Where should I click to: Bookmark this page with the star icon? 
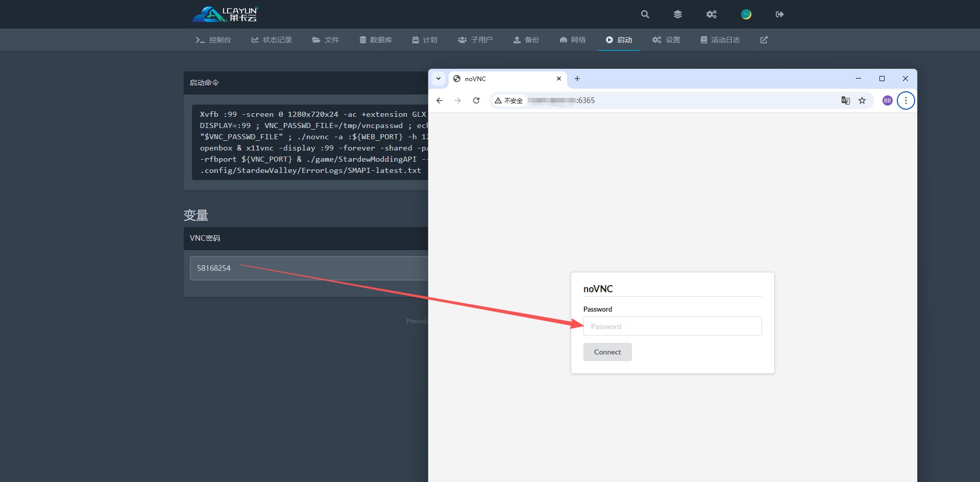pyautogui.click(x=862, y=100)
